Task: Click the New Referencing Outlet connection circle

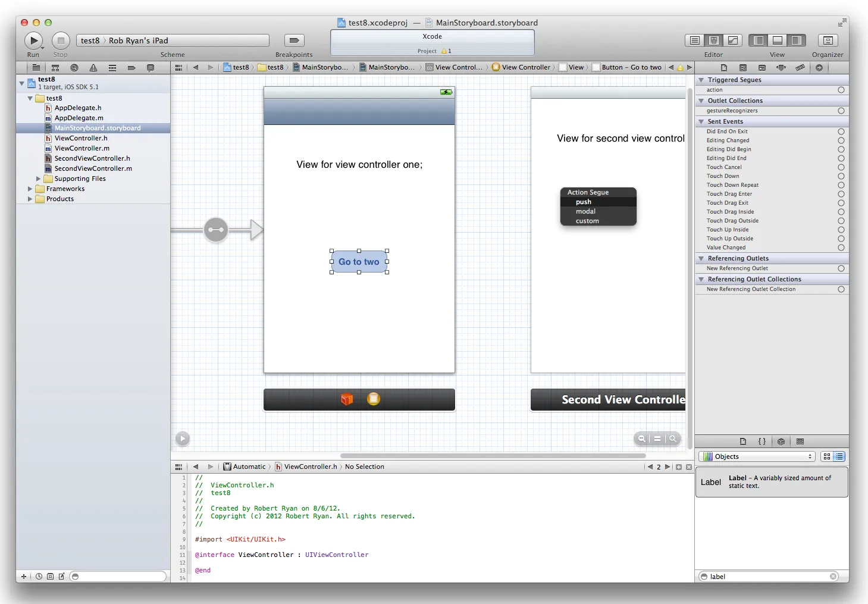Action: 841,268
